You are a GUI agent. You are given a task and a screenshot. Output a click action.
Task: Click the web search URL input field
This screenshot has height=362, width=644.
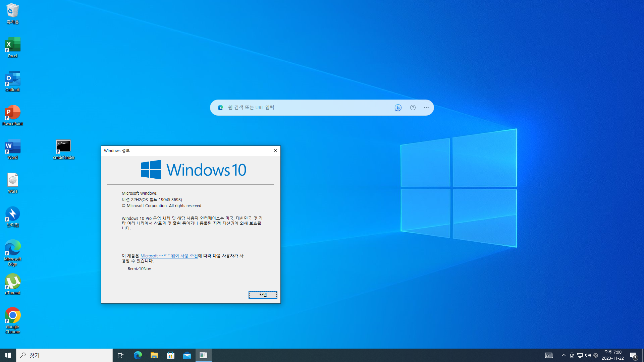point(309,108)
